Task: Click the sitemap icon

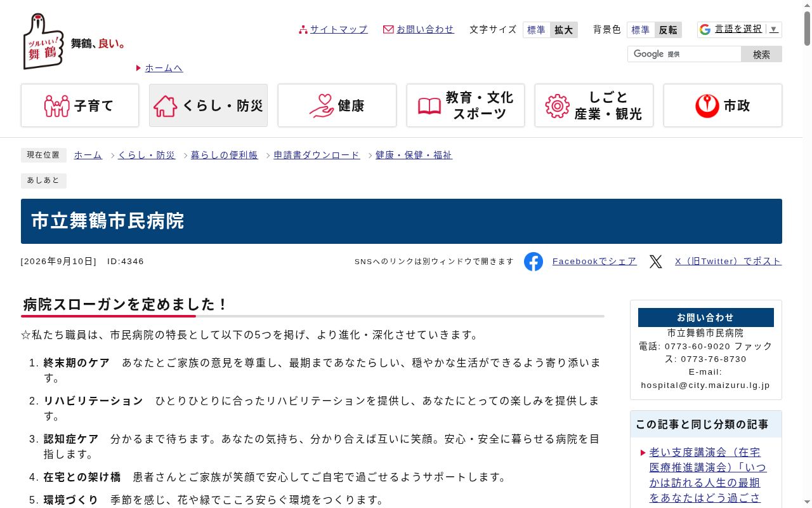Action: click(x=303, y=29)
